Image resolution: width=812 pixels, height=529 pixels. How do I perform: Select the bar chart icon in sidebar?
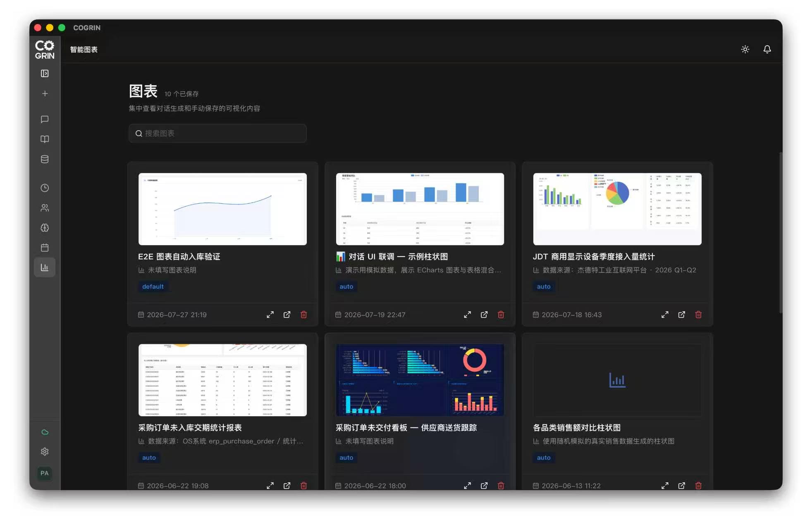[45, 267]
